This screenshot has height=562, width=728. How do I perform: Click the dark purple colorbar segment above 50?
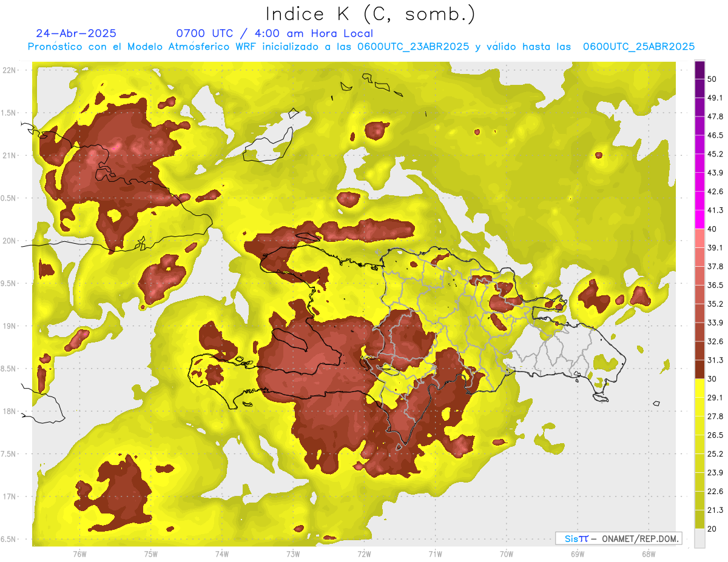(699, 70)
